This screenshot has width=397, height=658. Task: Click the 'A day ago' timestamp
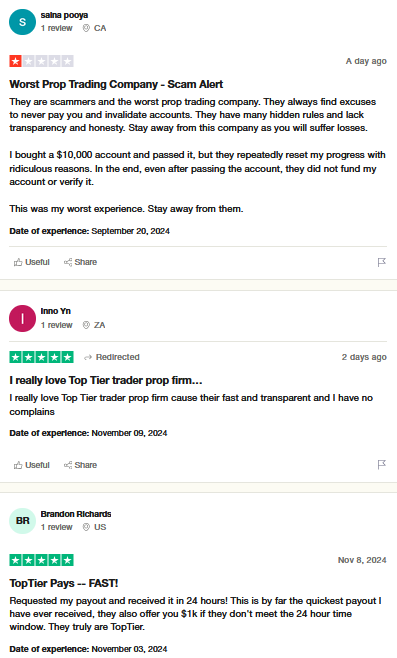click(366, 61)
